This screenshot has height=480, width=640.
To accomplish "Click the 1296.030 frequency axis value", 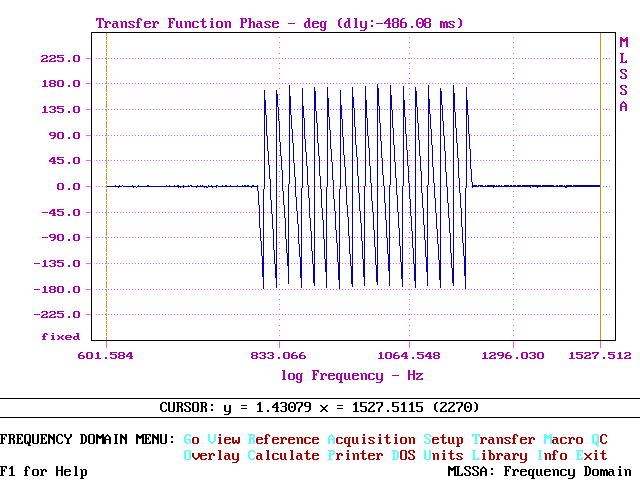I will 513,356.
